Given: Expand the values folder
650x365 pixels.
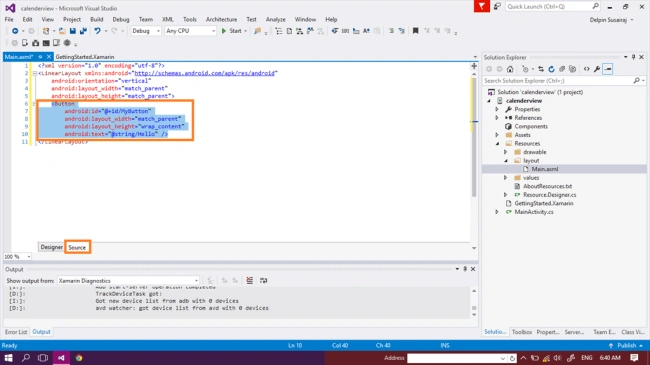Looking at the screenshot, I should [505, 178].
